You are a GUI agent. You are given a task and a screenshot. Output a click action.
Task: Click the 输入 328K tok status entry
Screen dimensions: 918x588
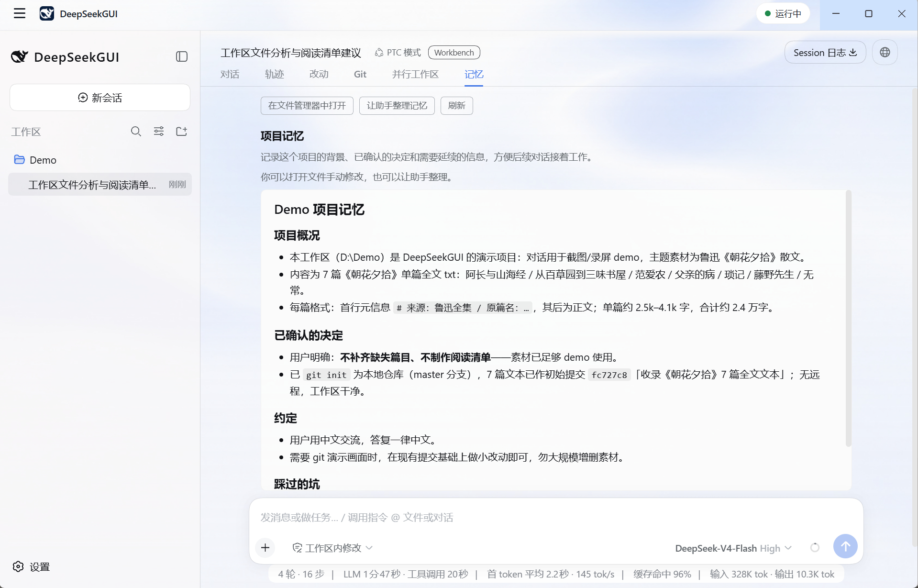(739, 574)
